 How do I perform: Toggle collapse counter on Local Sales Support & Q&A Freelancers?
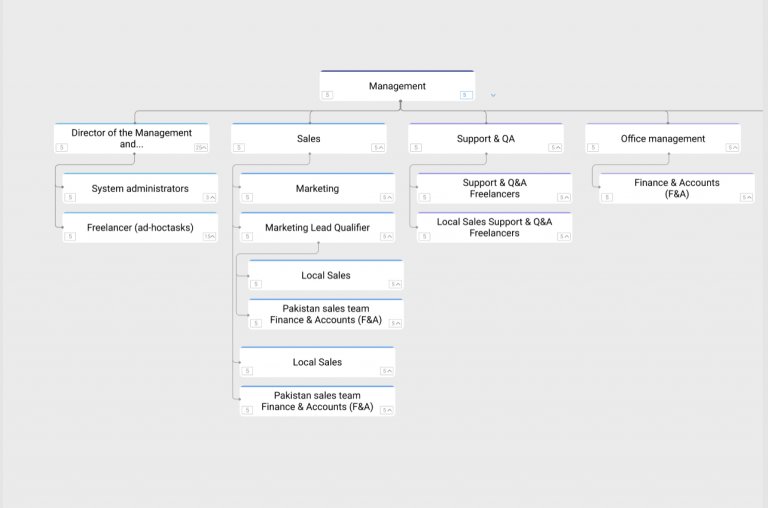pos(564,237)
